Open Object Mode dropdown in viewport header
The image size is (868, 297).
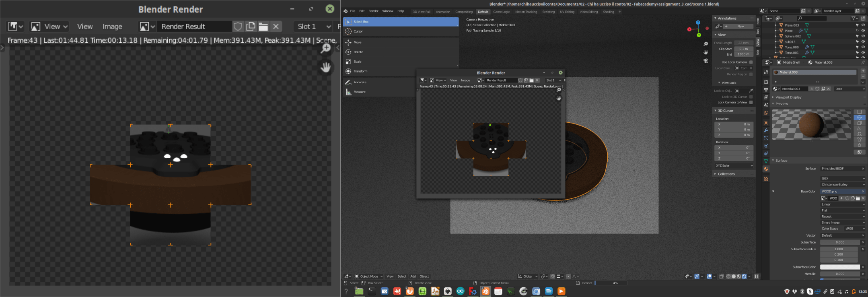(369, 276)
